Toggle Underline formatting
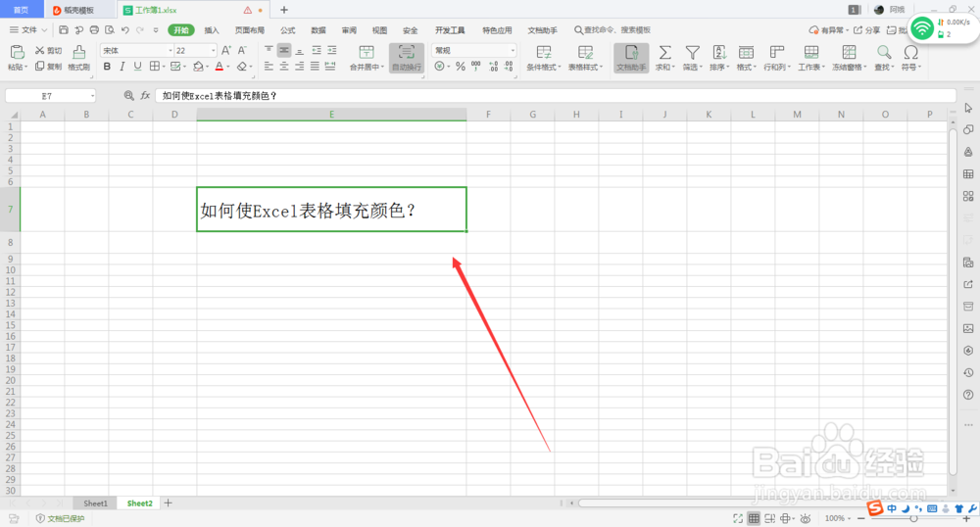This screenshot has width=980, height=527. point(137,67)
